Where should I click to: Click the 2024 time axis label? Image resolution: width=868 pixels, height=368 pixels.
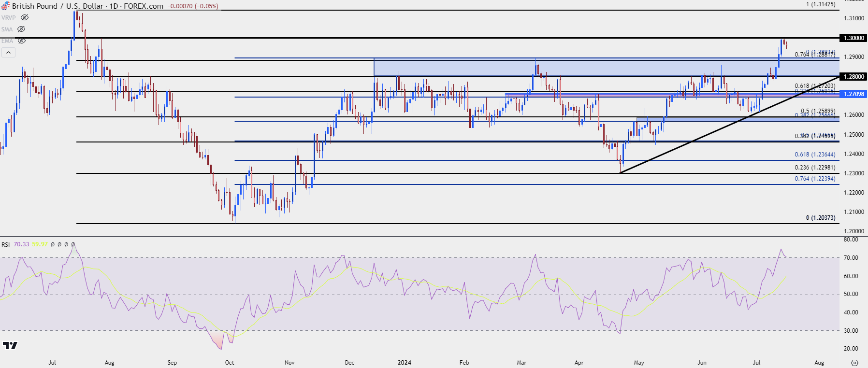click(405, 363)
